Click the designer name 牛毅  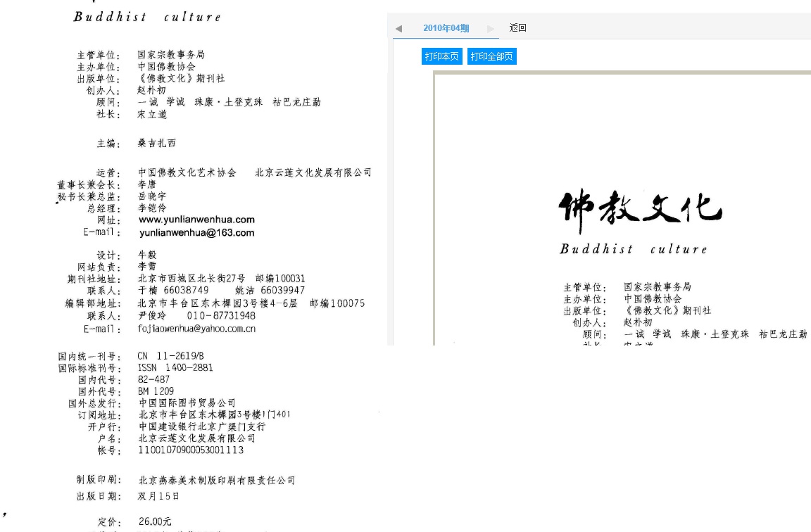(x=147, y=255)
